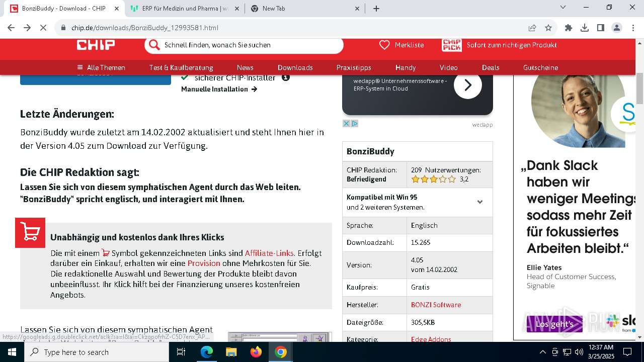Open the Chrome profile avatar
The image size is (644, 362).
click(x=617, y=28)
